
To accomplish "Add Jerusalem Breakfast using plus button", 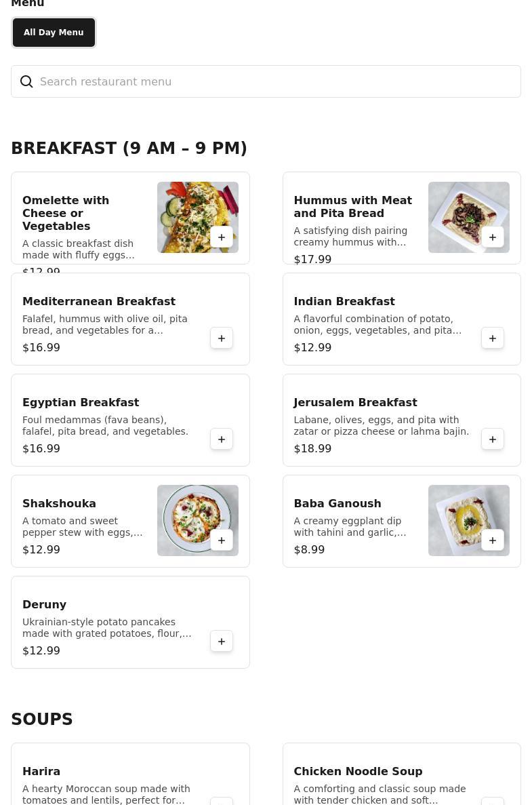I will click(493, 439).
